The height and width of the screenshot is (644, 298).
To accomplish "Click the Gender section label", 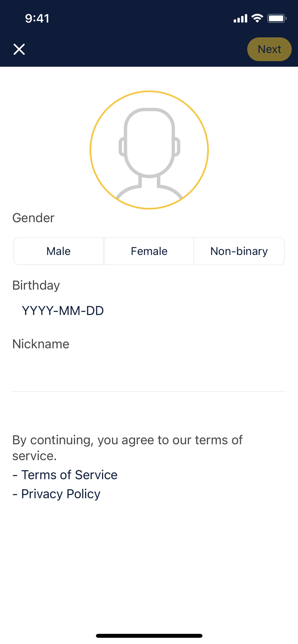I will (33, 218).
